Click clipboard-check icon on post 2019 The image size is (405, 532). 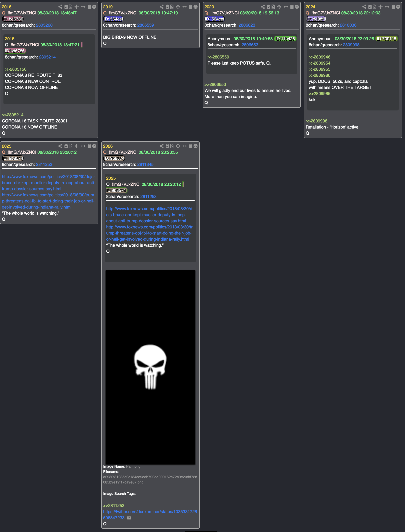167,7
